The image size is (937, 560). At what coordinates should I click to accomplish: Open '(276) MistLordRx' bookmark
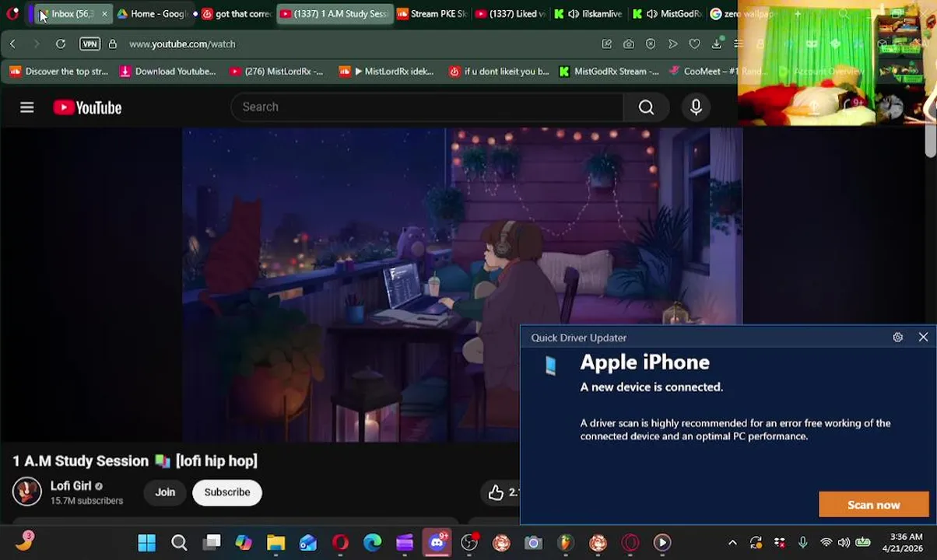click(276, 72)
